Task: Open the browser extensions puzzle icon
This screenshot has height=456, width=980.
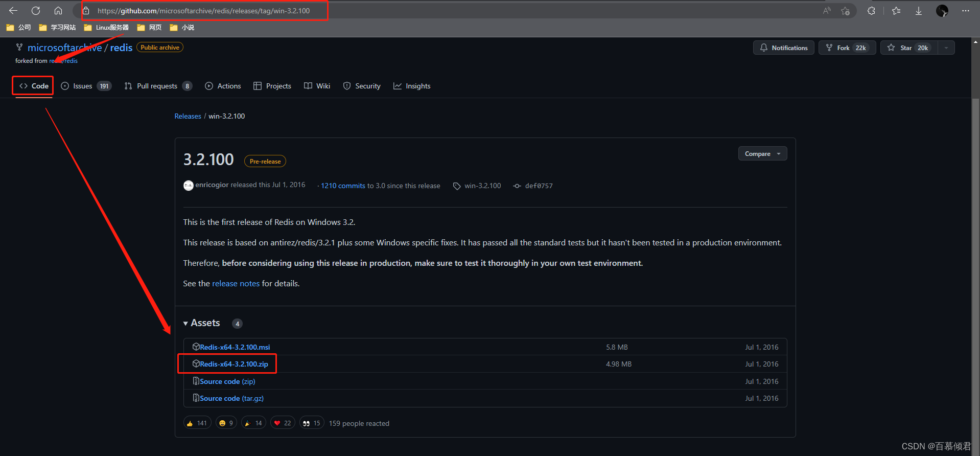Action: [872, 11]
